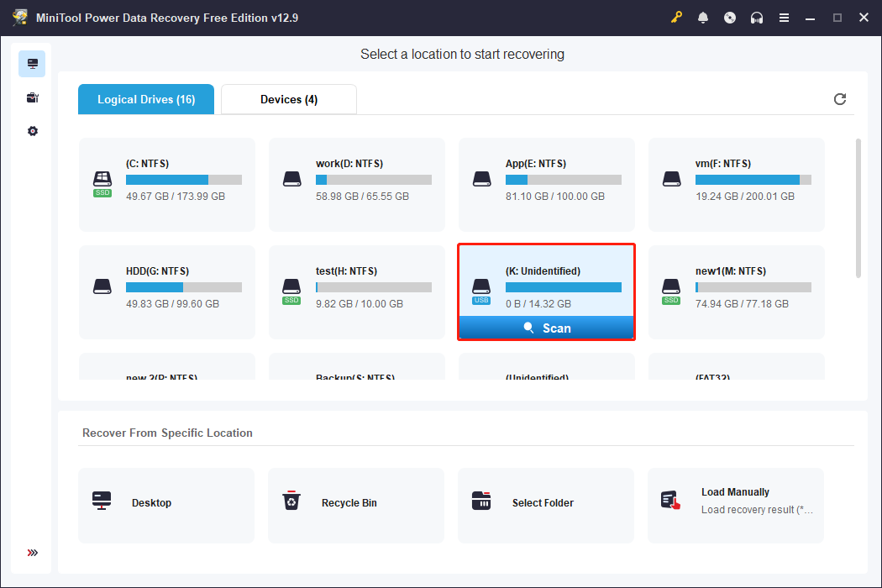
Task: Select the K: Unidentified USB drive icon
Action: pos(481,291)
